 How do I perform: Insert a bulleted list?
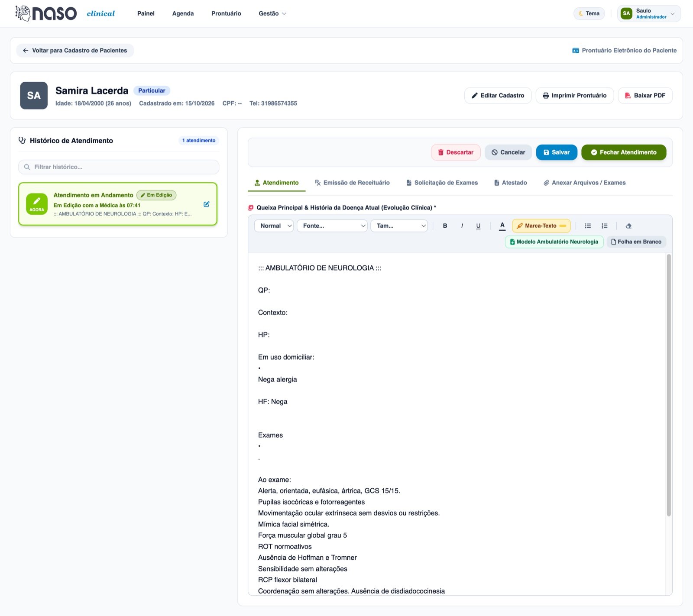coord(588,226)
